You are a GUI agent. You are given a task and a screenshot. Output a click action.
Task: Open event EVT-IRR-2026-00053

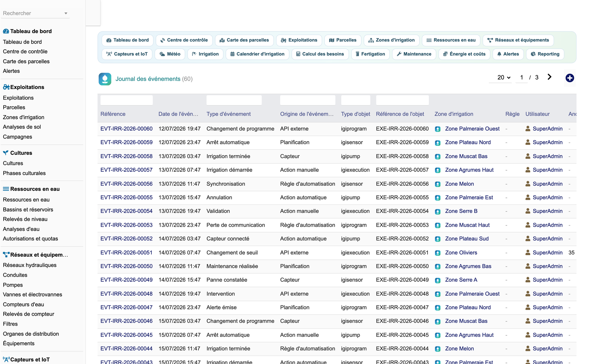pyautogui.click(x=127, y=225)
